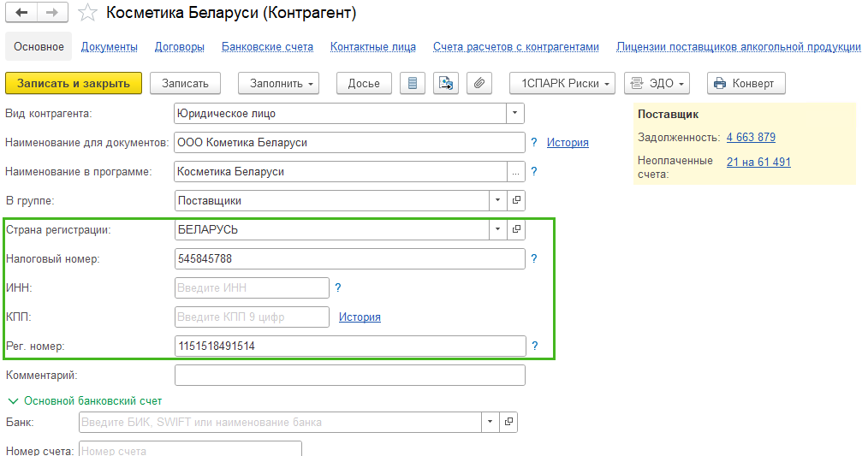Click the forward navigation arrow
The image size is (868, 456).
[51, 13]
